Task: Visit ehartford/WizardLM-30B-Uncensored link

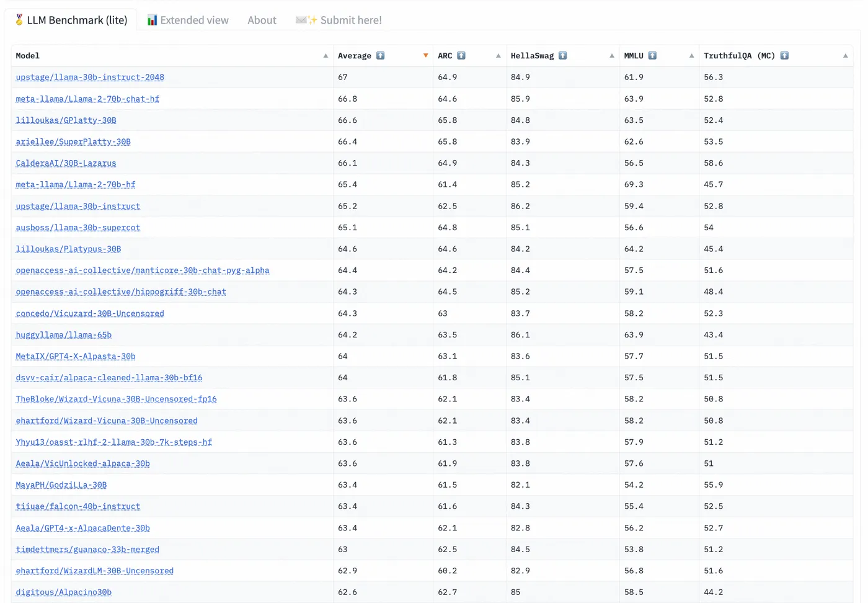Action: [x=95, y=571]
